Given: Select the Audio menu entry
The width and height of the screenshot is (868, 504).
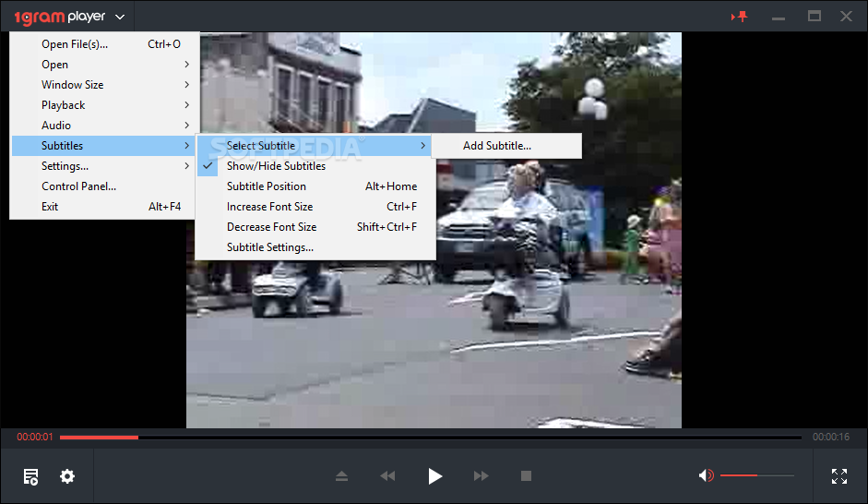Looking at the screenshot, I should [x=102, y=126].
